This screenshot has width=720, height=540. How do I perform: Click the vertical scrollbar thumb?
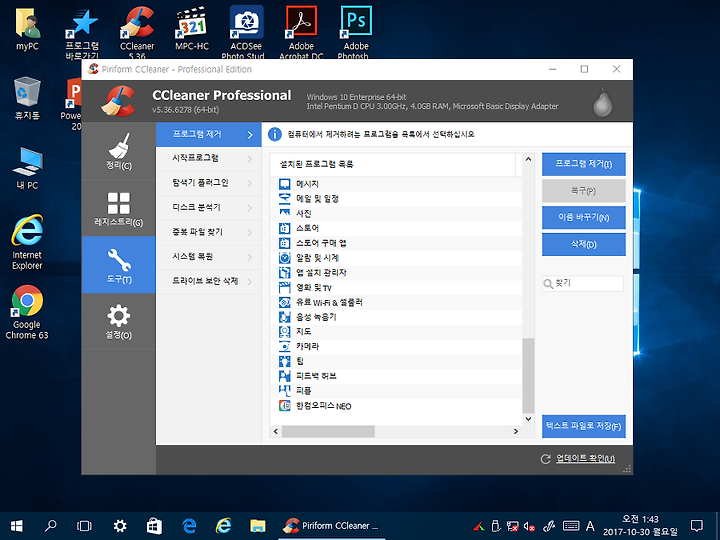528,376
